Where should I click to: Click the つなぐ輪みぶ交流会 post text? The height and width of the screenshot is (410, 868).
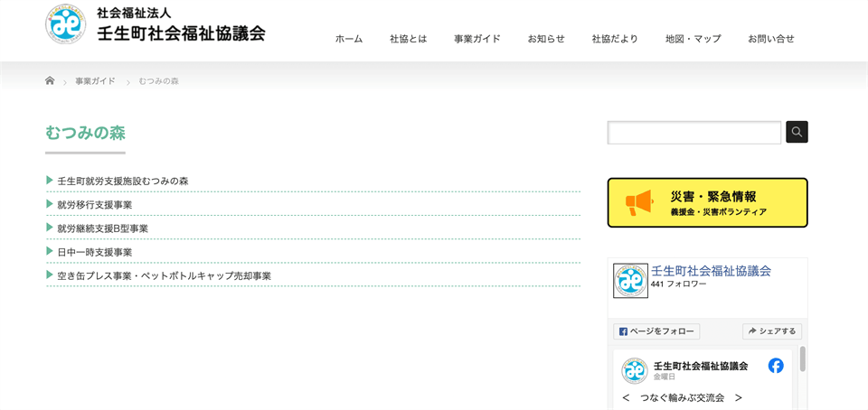(x=682, y=398)
